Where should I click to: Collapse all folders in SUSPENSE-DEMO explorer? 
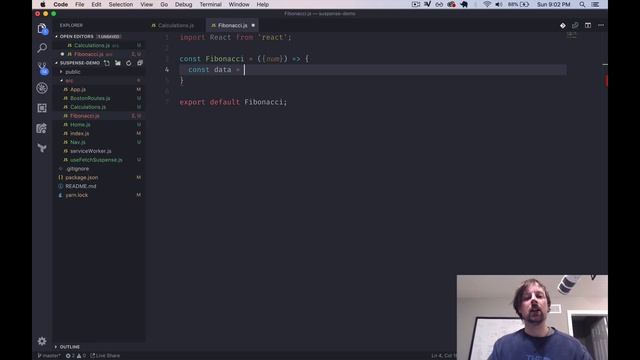pos(140,63)
